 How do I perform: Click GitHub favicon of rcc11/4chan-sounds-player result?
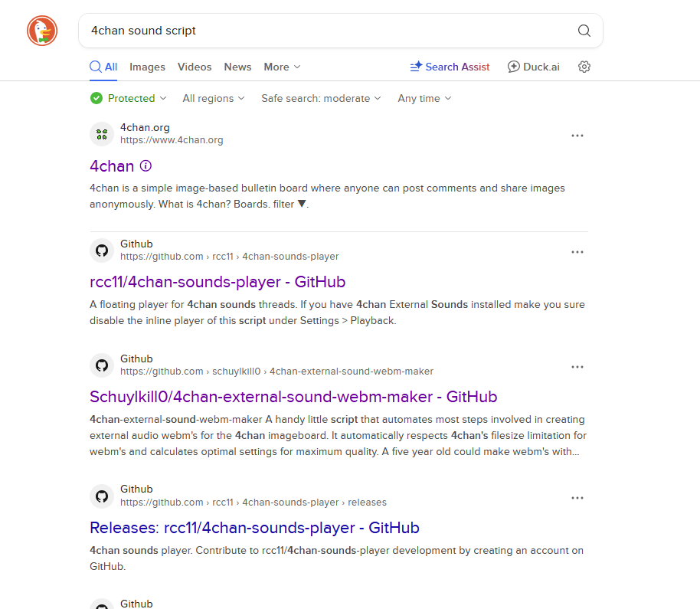click(102, 250)
